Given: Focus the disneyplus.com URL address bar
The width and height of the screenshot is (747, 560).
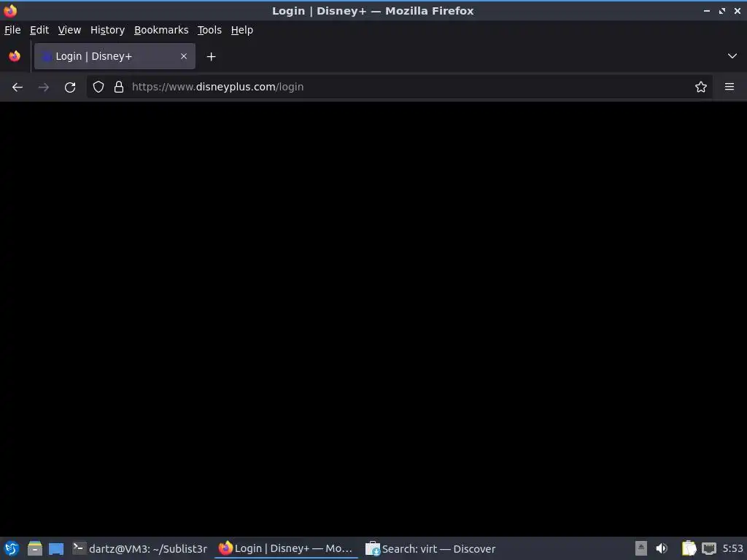Looking at the screenshot, I should (400, 87).
